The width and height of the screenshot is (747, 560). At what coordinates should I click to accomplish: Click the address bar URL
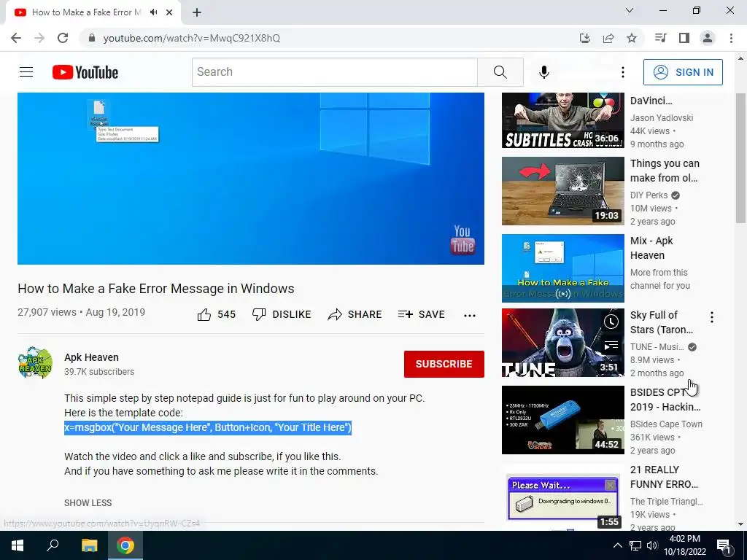point(192,38)
